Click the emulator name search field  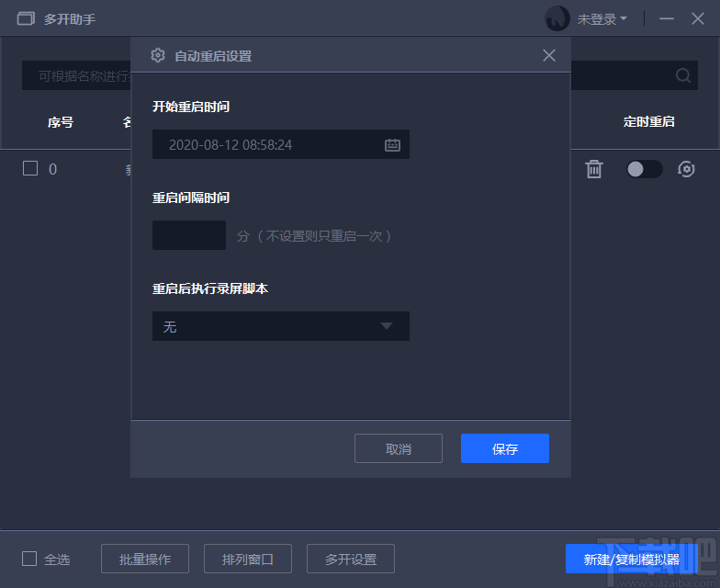tap(77, 75)
